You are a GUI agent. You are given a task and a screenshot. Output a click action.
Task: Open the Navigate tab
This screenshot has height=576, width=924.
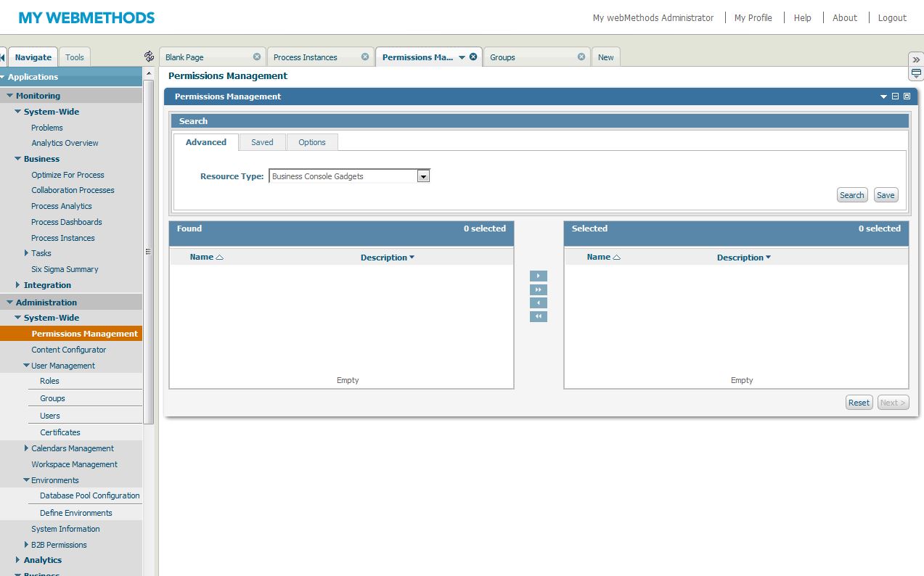33,57
